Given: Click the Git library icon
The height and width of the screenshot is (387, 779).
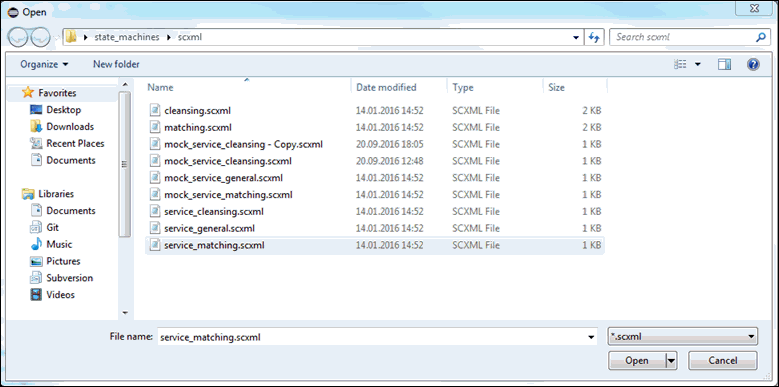Looking at the screenshot, I should (36, 228).
